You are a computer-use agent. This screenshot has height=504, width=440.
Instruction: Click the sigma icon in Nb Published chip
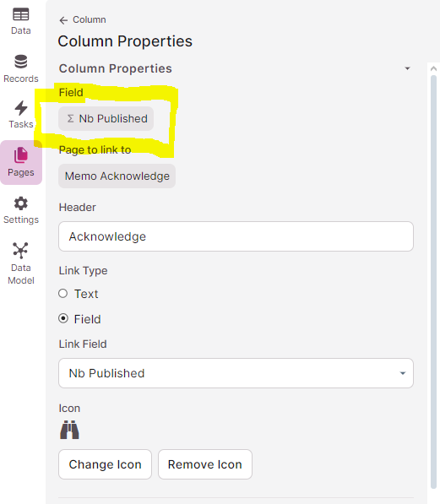(70, 118)
